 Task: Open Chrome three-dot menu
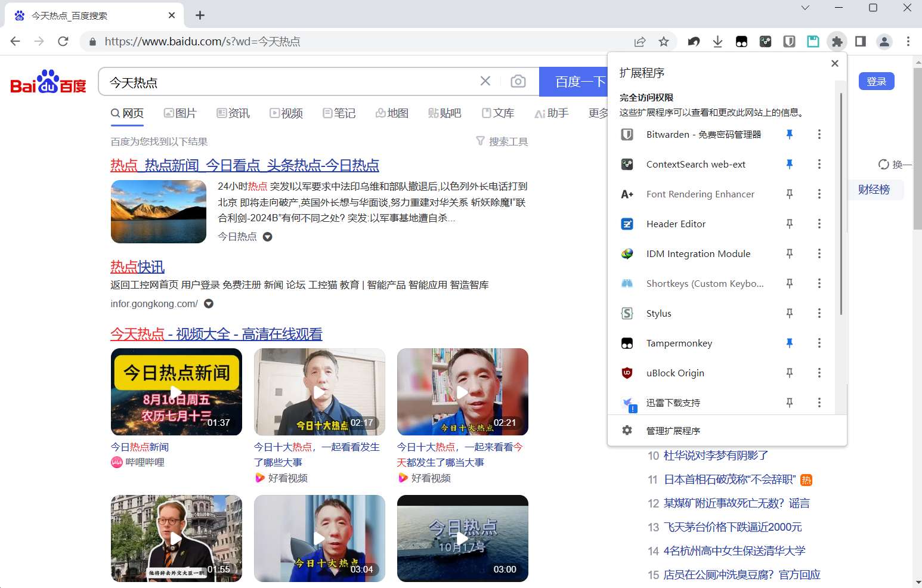908,41
